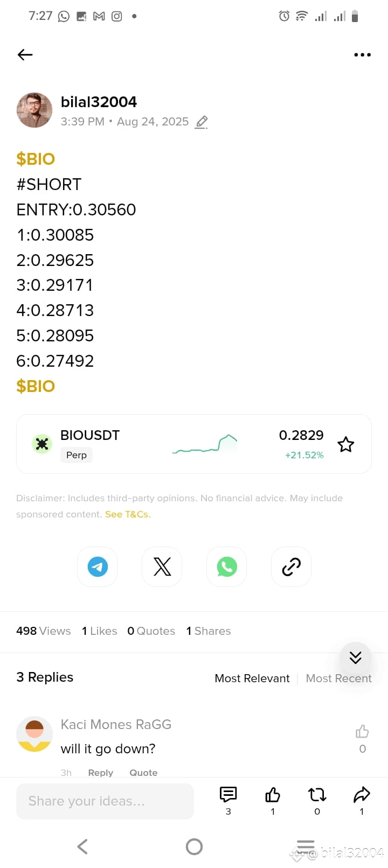
Task: Tap the repost icon in bottom bar
Action: pyautogui.click(x=317, y=795)
